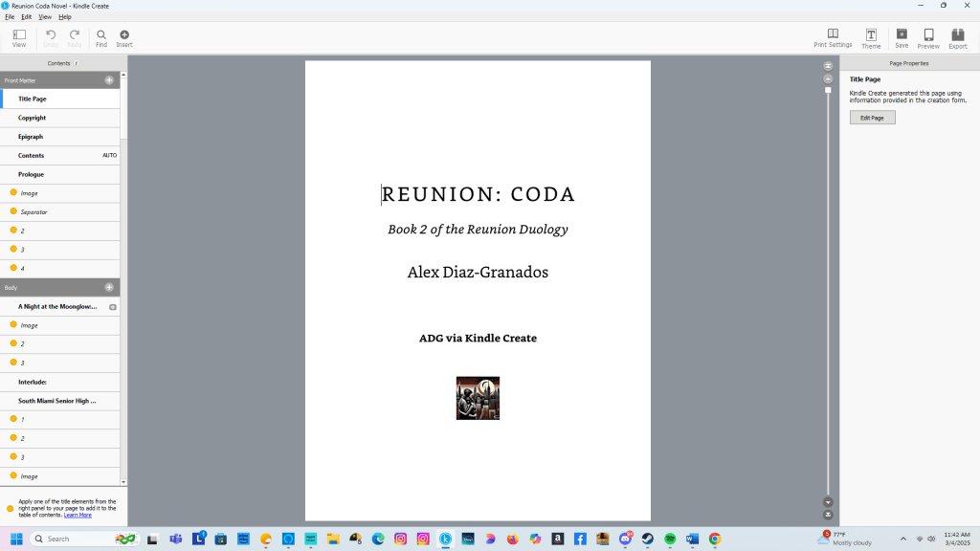
Task: Open the Edit menu
Action: point(26,16)
